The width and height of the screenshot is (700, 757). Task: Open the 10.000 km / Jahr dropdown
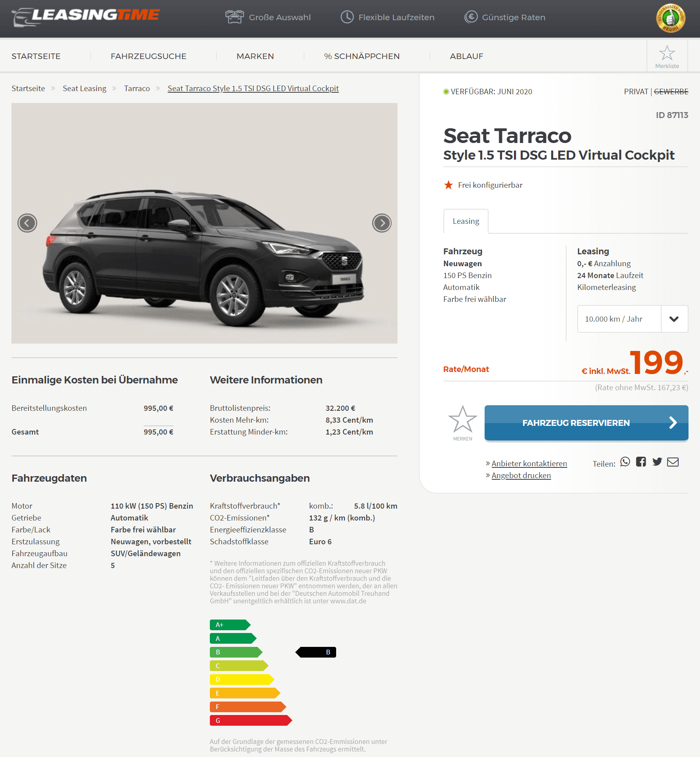click(x=632, y=319)
